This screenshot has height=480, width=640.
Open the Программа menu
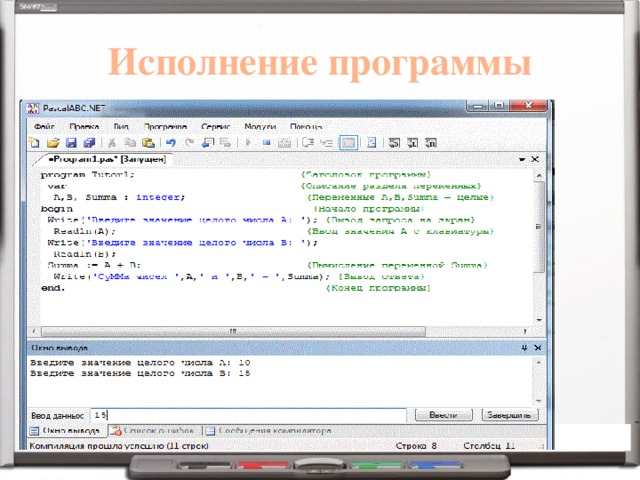point(165,127)
